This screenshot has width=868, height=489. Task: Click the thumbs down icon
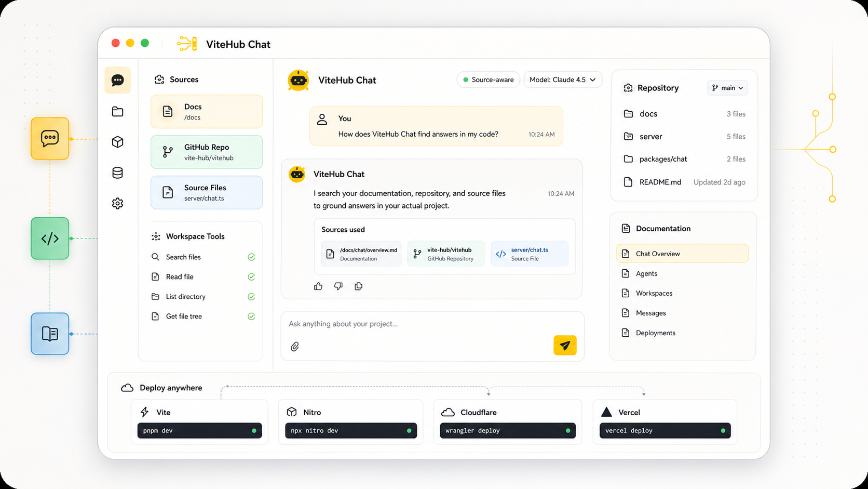click(338, 286)
